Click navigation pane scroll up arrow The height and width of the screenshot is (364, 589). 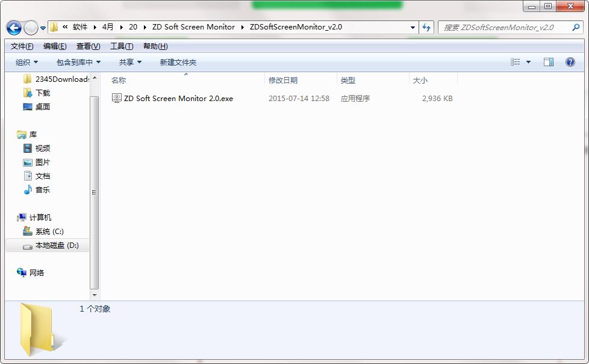(x=95, y=78)
